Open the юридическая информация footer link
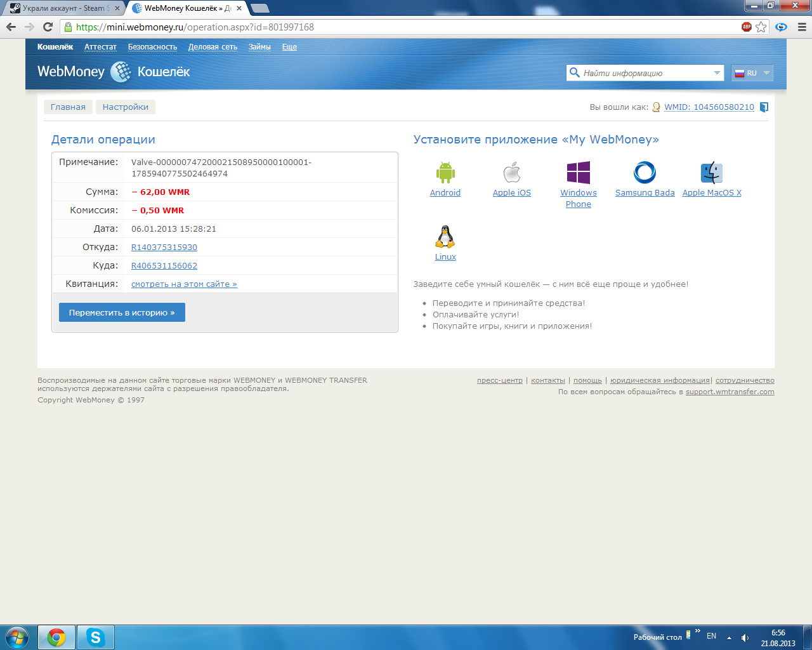 [x=660, y=380]
